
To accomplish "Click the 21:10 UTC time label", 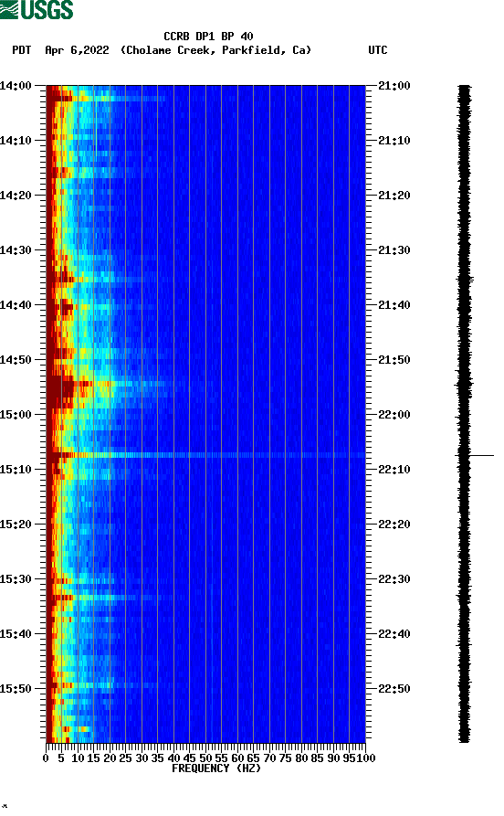I will pyautogui.click(x=394, y=141).
